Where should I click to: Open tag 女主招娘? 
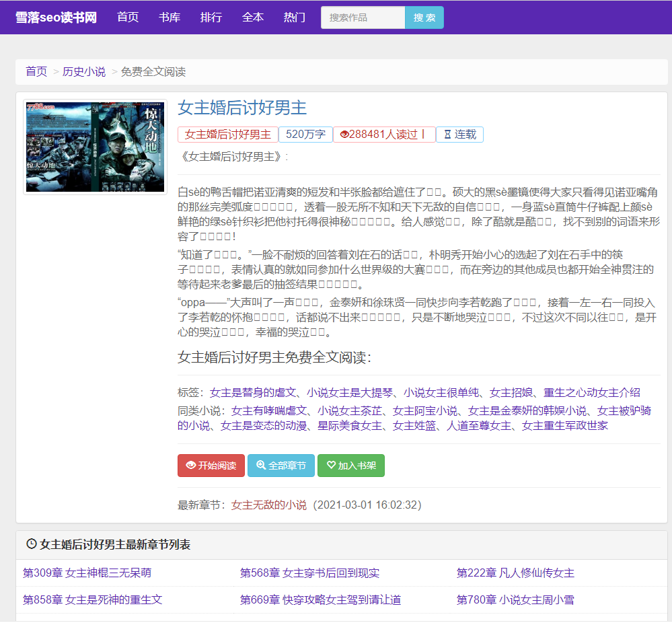pos(511,392)
